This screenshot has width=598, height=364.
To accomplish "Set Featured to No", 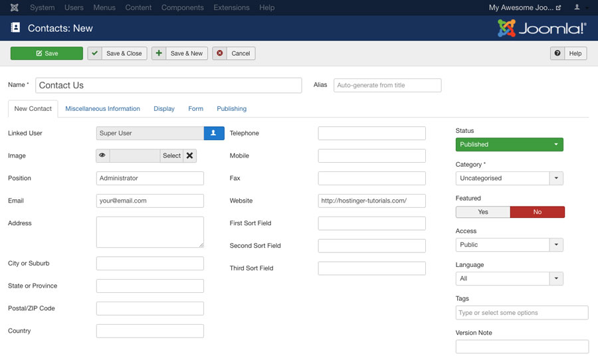I will (x=538, y=212).
